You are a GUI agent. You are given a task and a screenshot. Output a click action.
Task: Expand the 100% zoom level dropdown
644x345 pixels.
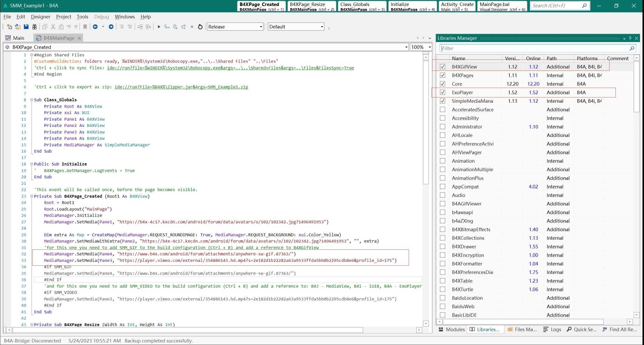(x=430, y=47)
